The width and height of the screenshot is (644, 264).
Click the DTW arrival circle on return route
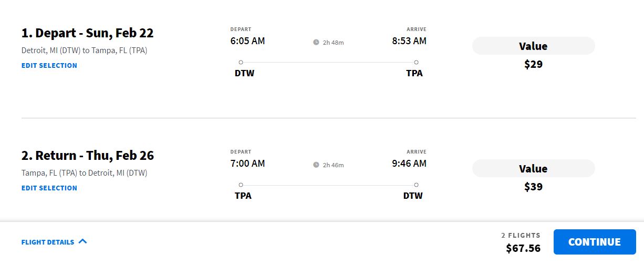(x=416, y=185)
